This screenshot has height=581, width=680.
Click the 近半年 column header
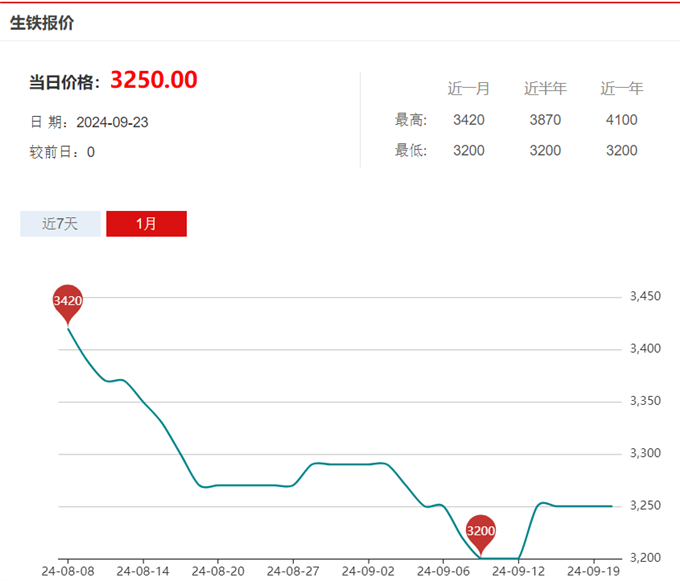click(545, 88)
